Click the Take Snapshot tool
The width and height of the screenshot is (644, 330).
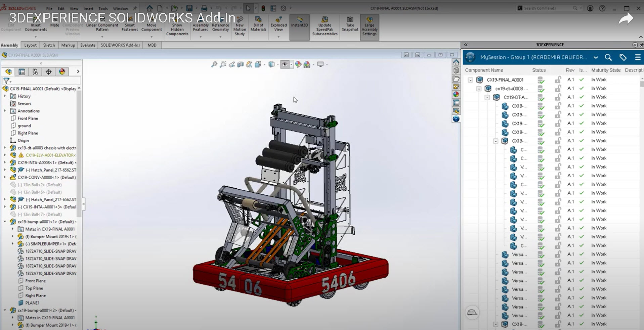[350, 24]
